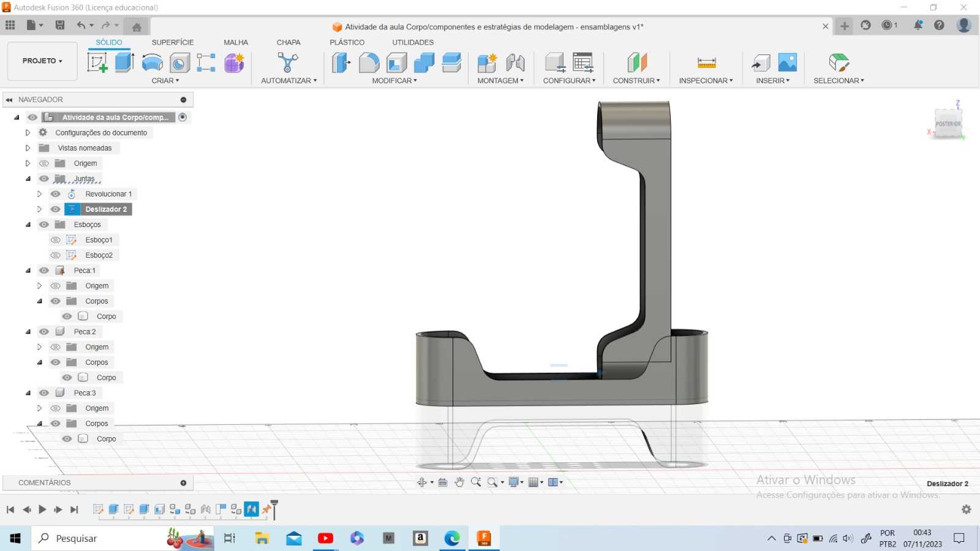Switch to the MALHA tab
The image size is (980, 551).
(x=236, y=42)
